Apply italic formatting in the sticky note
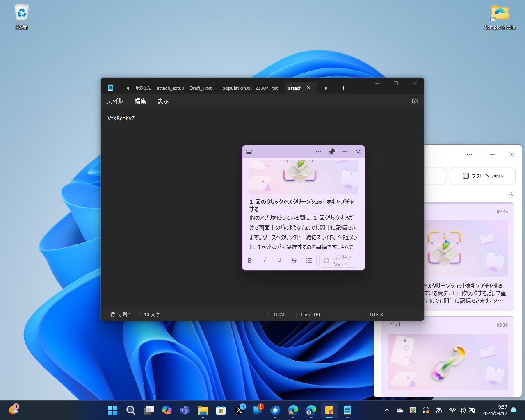The width and height of the screenshot is (525, 420). (x=265, y=260)
